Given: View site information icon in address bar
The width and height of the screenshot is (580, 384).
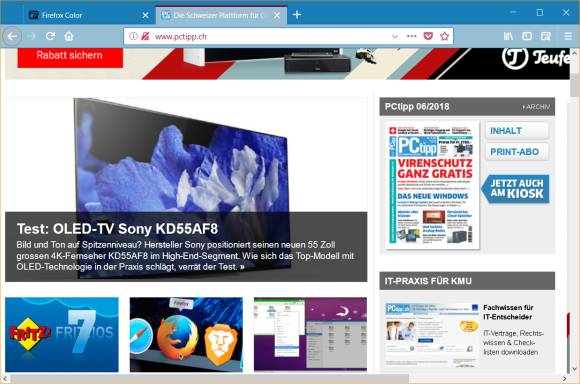Looking at the screenshot, I should [134, 36].
